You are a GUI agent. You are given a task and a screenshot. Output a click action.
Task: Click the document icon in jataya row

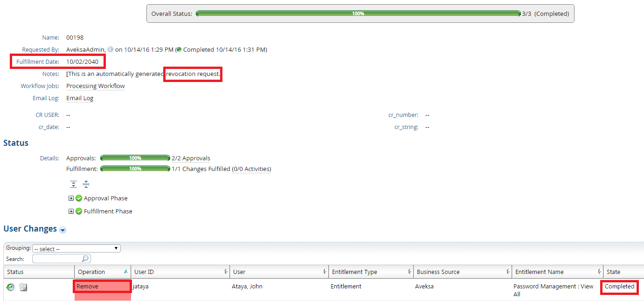23,287
